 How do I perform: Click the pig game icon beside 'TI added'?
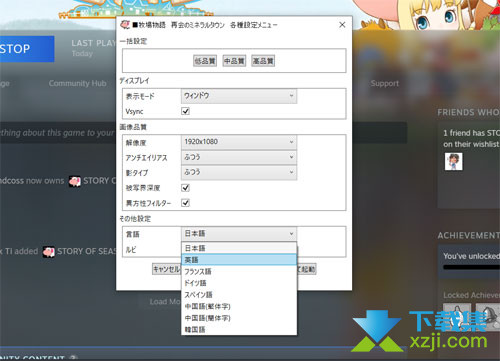49,252
